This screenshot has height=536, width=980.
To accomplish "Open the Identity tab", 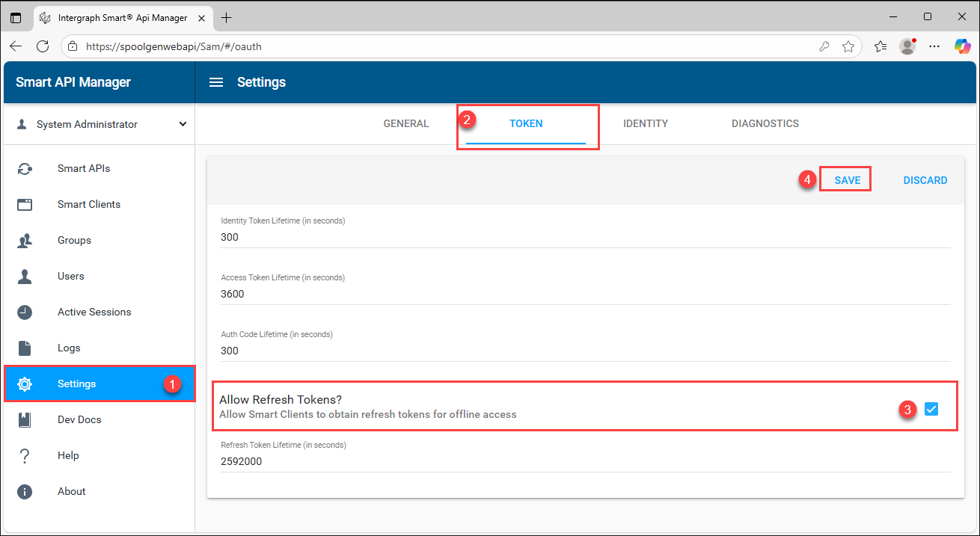I will [x=645, y=124].
